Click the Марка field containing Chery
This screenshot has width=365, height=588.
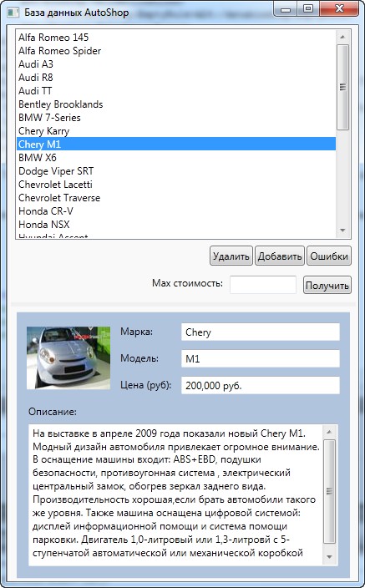pyautogui.click(x=261, y=332)
